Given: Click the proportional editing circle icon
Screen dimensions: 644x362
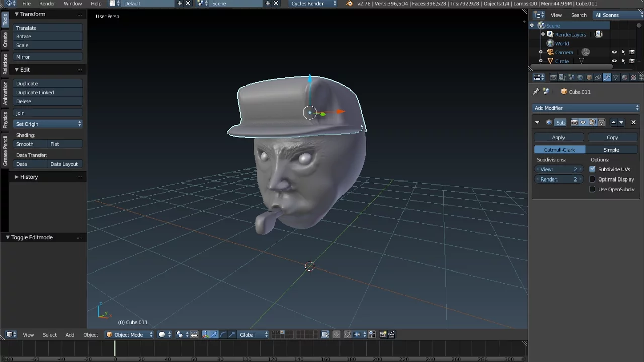Looking at the screenshot, I should click(336, 335).
